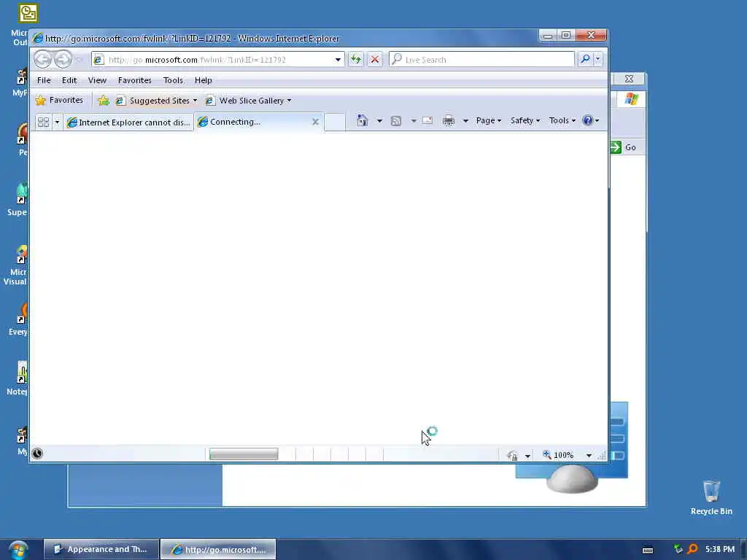Select the Connecting... tab
This screenshot has width=747, height=560.
pyautogui.click(x=259, y=122)
